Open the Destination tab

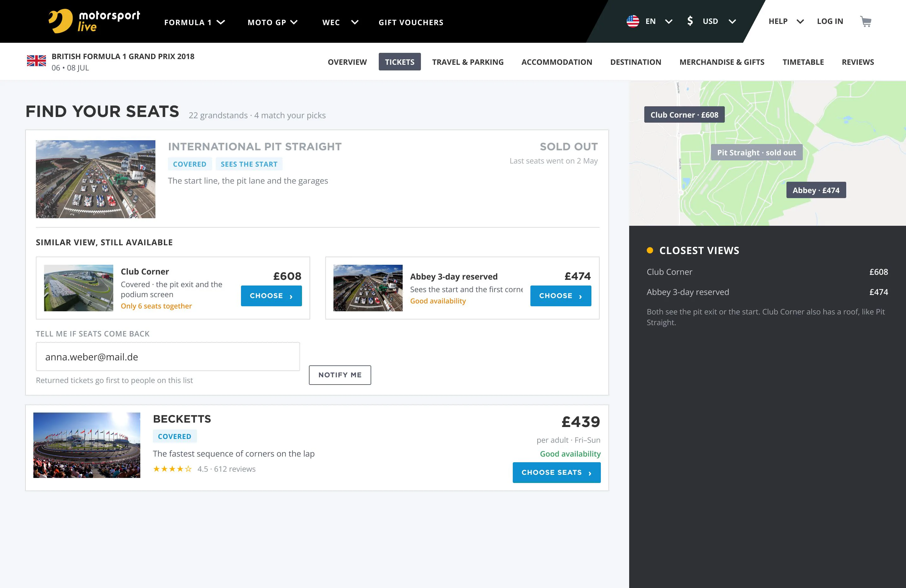[x=635, y=62]
